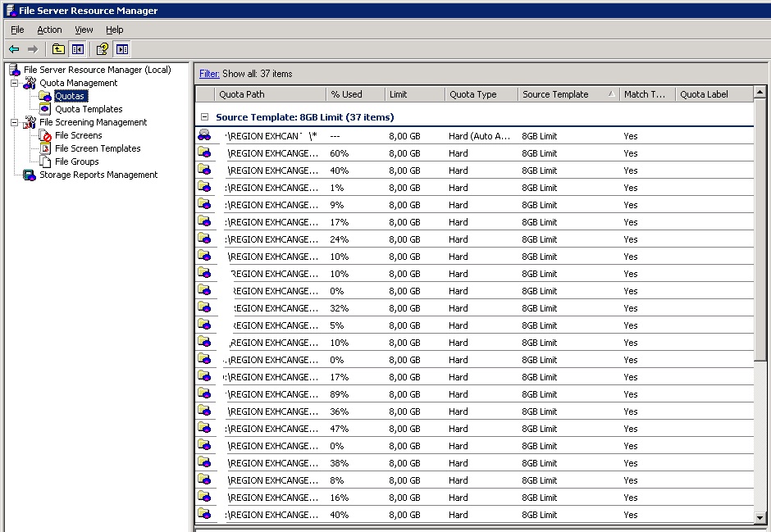Image resolution: width=771 pixels, height=532 pixels.
Task: Toggle the Show/Hide Action Pane icon
Action: pyautogui.click(x=122, y=49)
